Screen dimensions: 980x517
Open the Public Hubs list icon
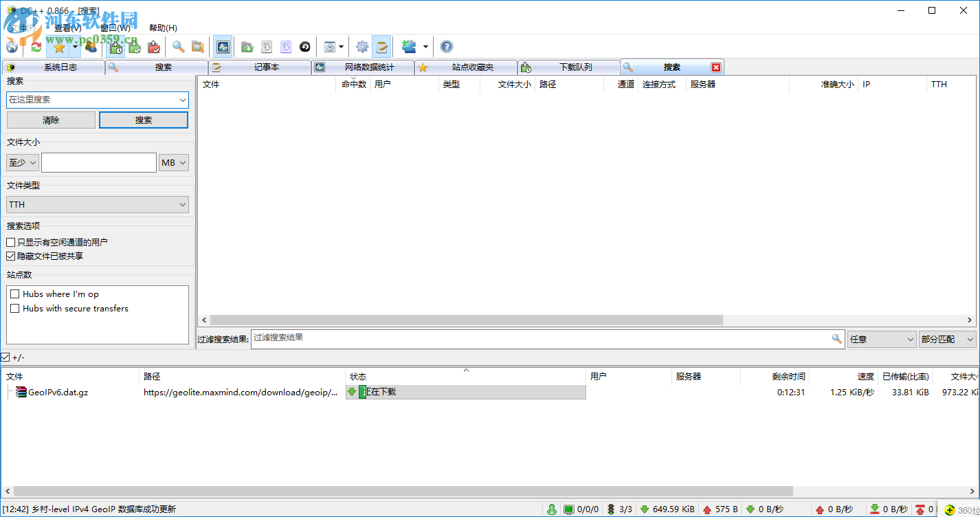click(x=12, y=47)
